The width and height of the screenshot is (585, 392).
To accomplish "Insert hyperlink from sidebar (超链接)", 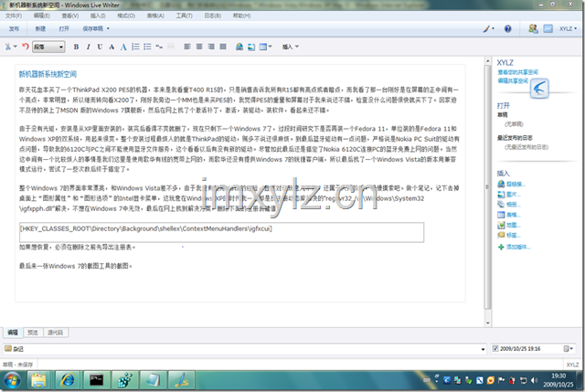I will (x=516, y=184).
